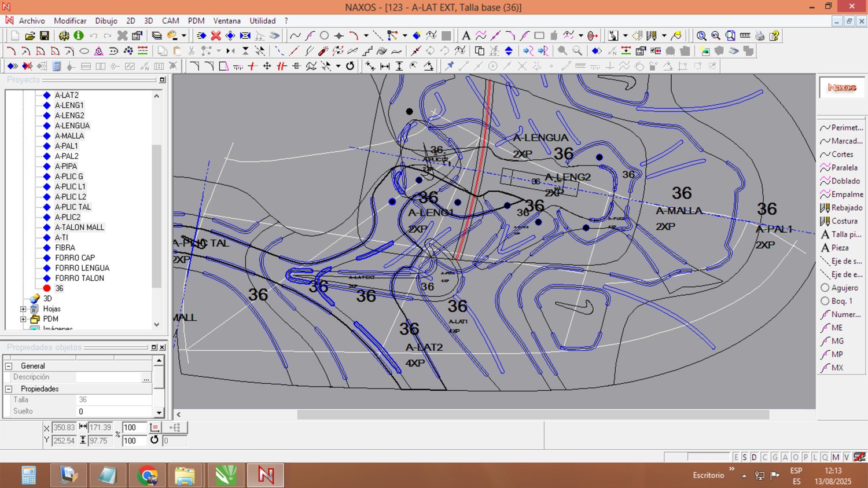Image resolution: width=868 pixels, height=488 pixels.
Task: Click the red X delete icon
Action: coord(216,36)
